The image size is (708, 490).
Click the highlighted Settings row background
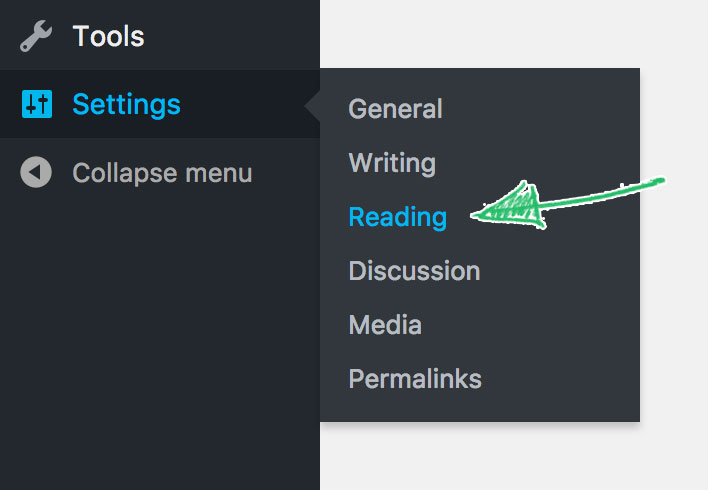246,104
